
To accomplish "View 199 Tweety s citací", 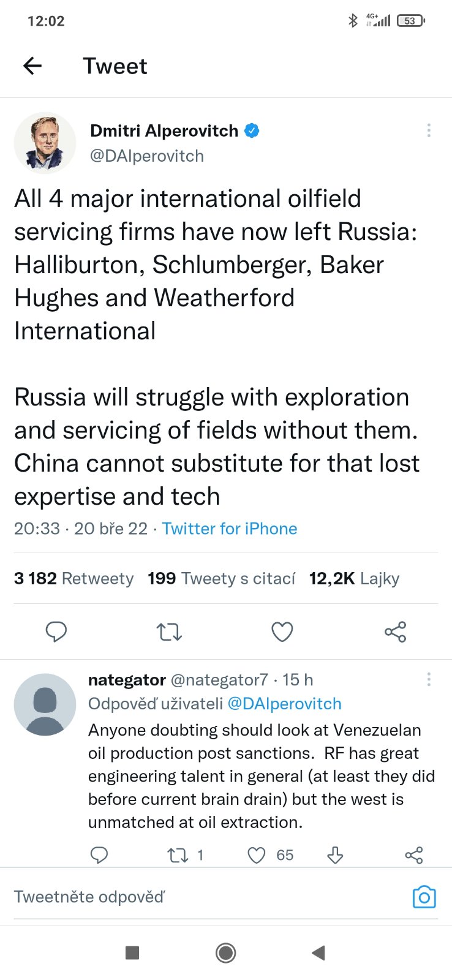I will 221,578.
